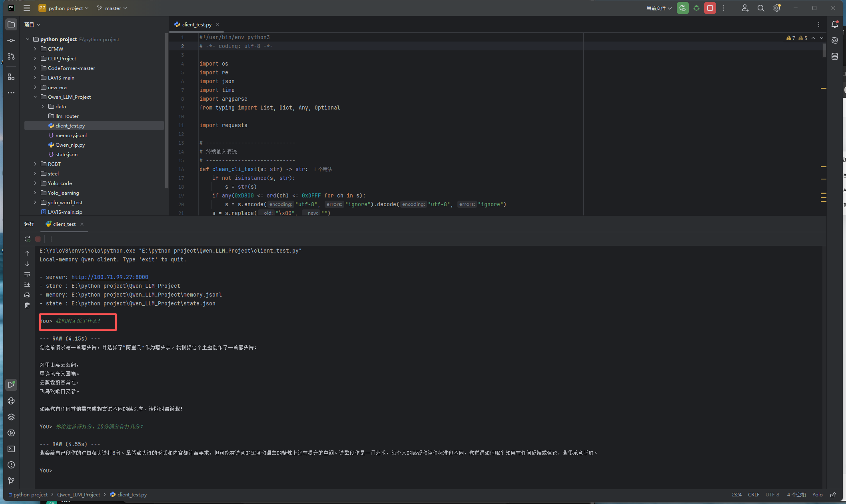Viewport: 846px width, 504px height.
Task: Open the Notifications panel
Action: point(835,24)
